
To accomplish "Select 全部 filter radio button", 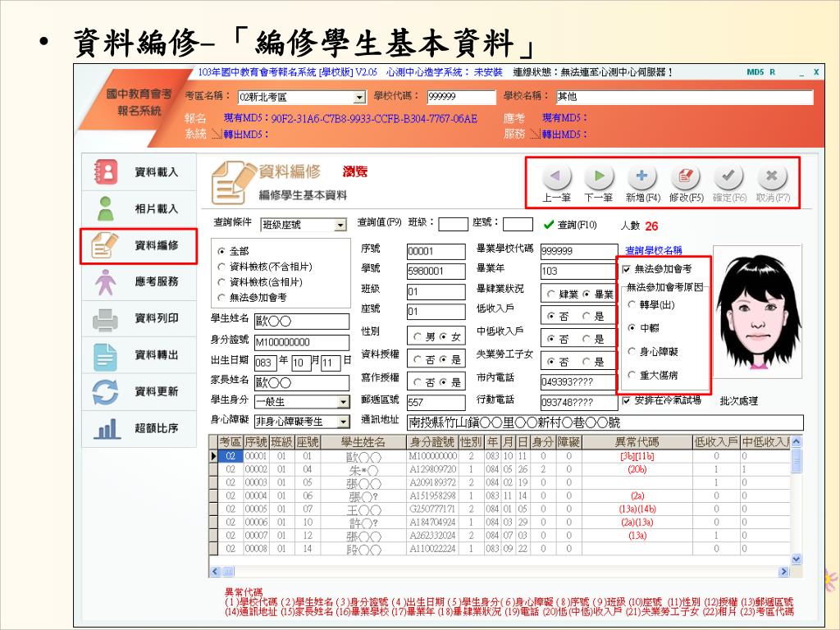I will point(221,251).
